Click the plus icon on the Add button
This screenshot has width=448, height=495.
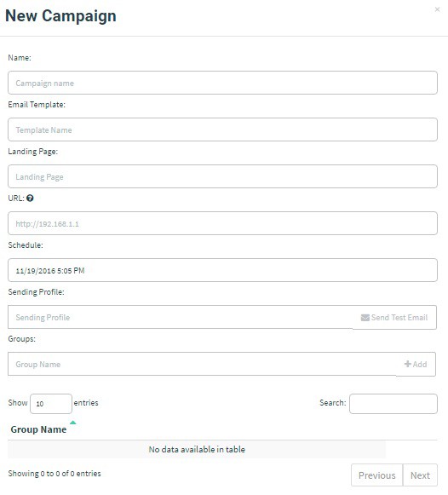[x=408, y=364]
